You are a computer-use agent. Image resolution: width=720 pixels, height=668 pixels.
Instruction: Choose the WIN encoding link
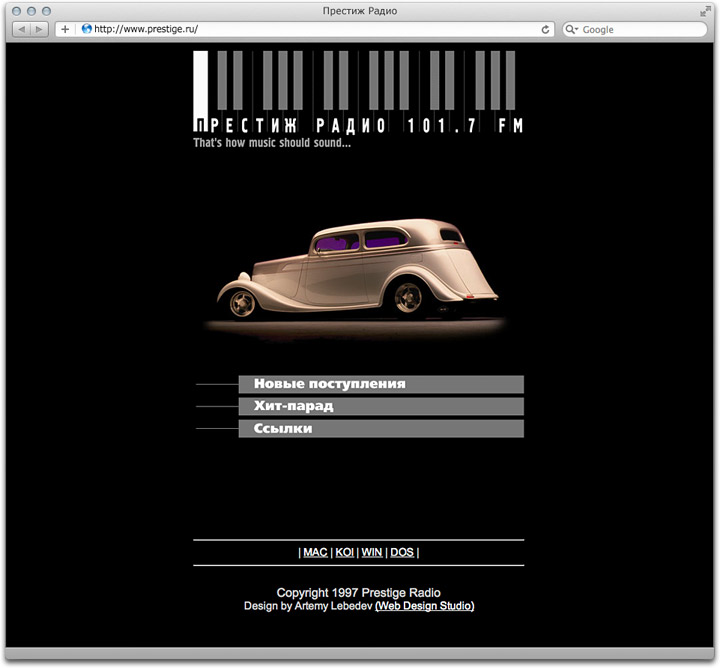click(x=372, y=552)
